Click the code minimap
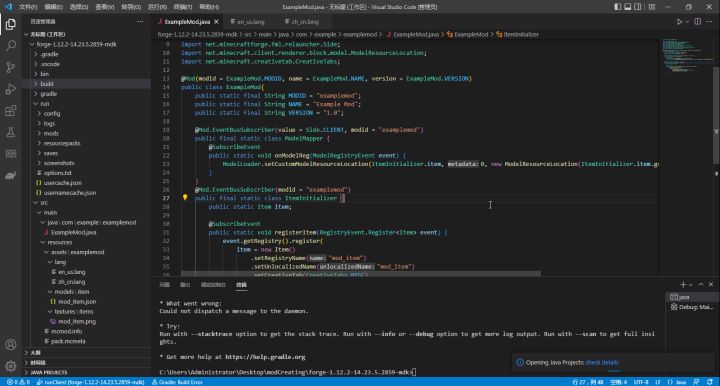The height and width of the screenshot is (386, 720). (686, 55)
